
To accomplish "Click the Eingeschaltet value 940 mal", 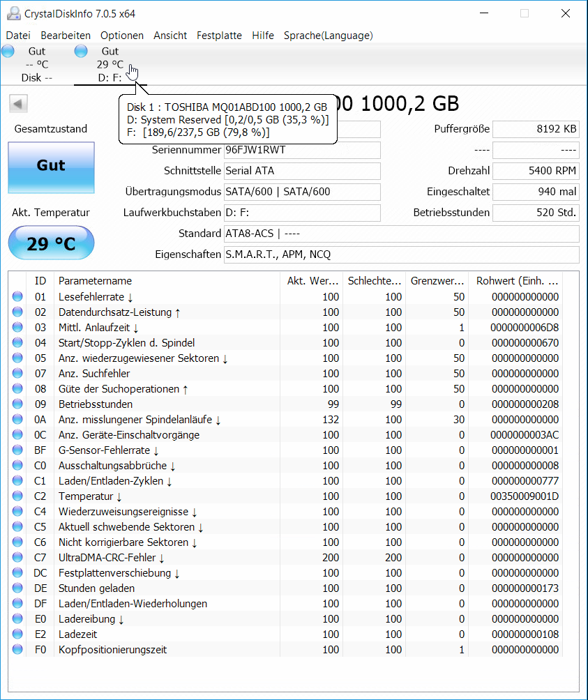I will [x=536, y=192].
